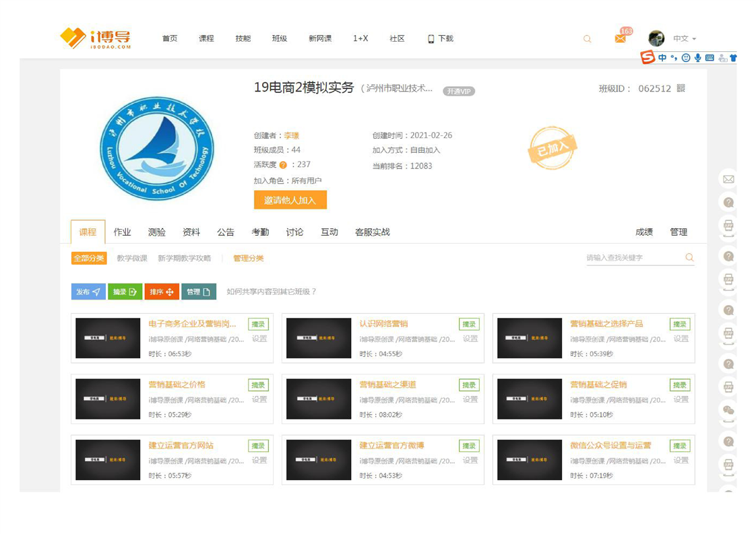
Task: Click the orange help question icon beside 活跃度
Action: tap(283, 165)
